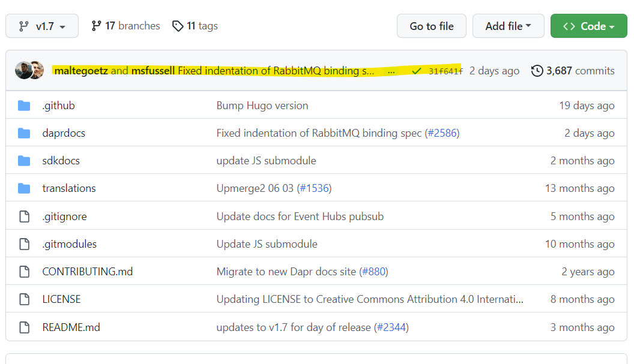Click the Go to file button
The image size is (634, 364).
point(432,26)
